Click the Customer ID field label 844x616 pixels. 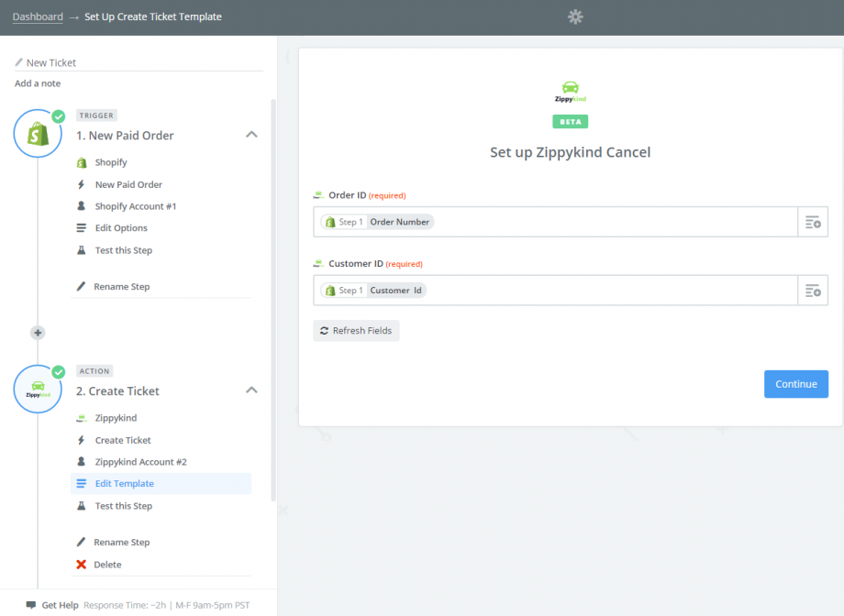356,264
